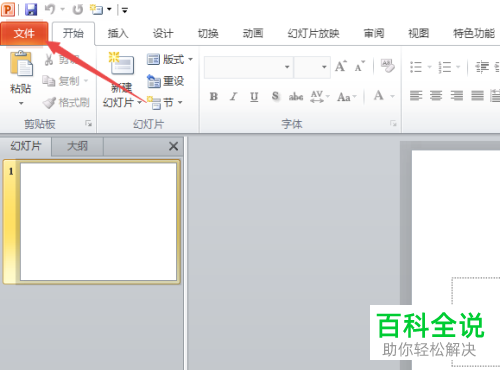Screen dimensions: 500x370
Task: Align text left
Action: [x=416, y=96]
